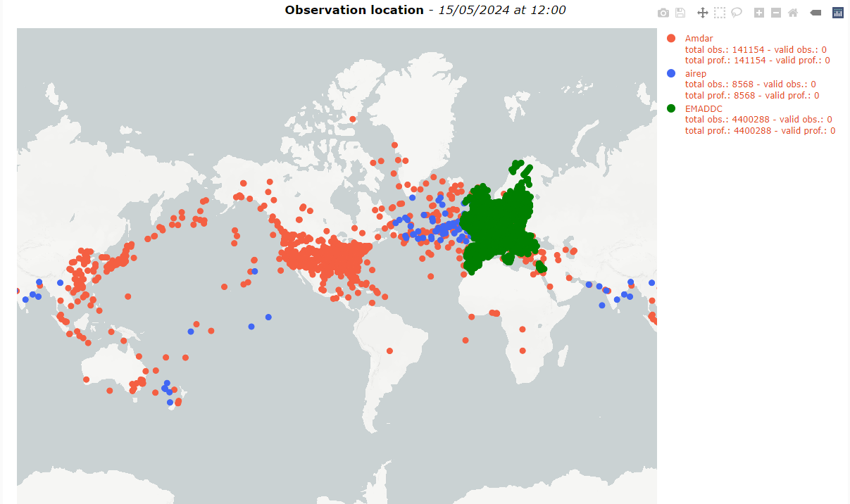The width and height of the screenshot is (850, 504).
Task: Toggle the EMADDC trace via its legend label
Action: click(704, 108)
